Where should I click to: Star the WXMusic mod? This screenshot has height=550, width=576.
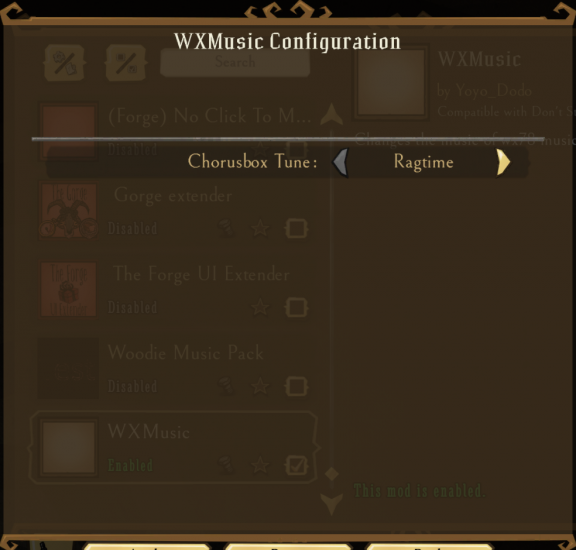pyautogui.click(x=260, y=465)
